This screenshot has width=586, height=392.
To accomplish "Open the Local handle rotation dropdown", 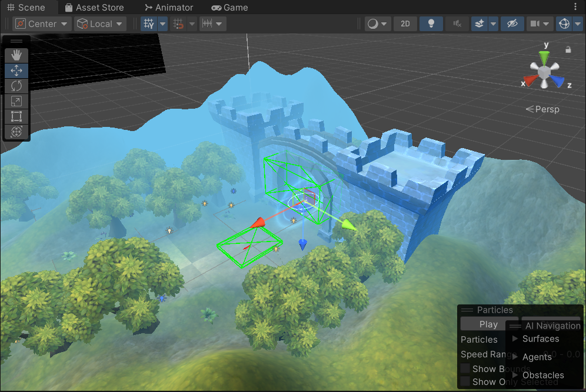I will point(100,24).
